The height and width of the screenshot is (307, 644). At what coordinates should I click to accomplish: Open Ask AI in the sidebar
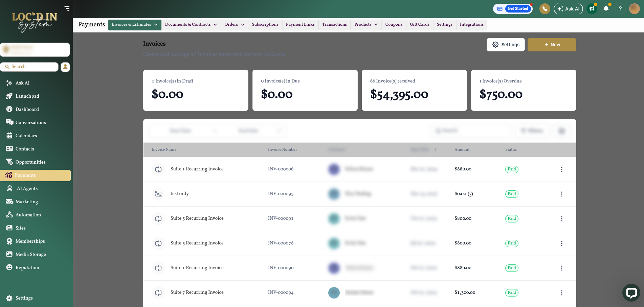(x=23, y=83)
